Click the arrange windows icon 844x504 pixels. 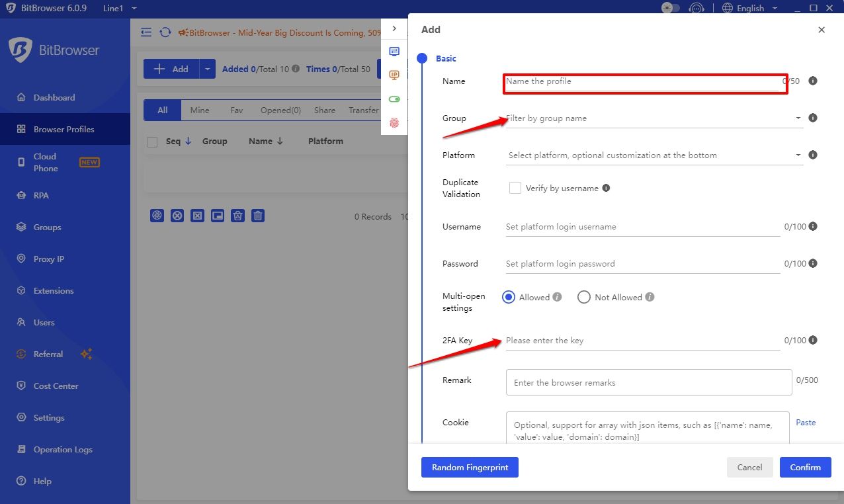[218, 216]
